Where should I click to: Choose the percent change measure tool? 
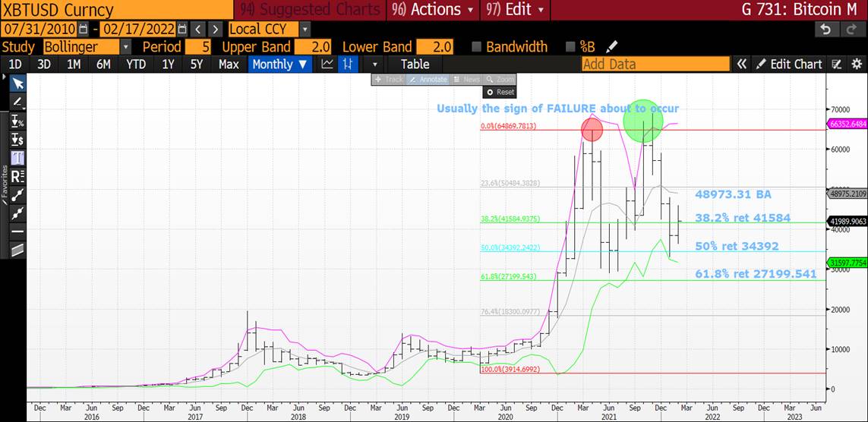17,121
